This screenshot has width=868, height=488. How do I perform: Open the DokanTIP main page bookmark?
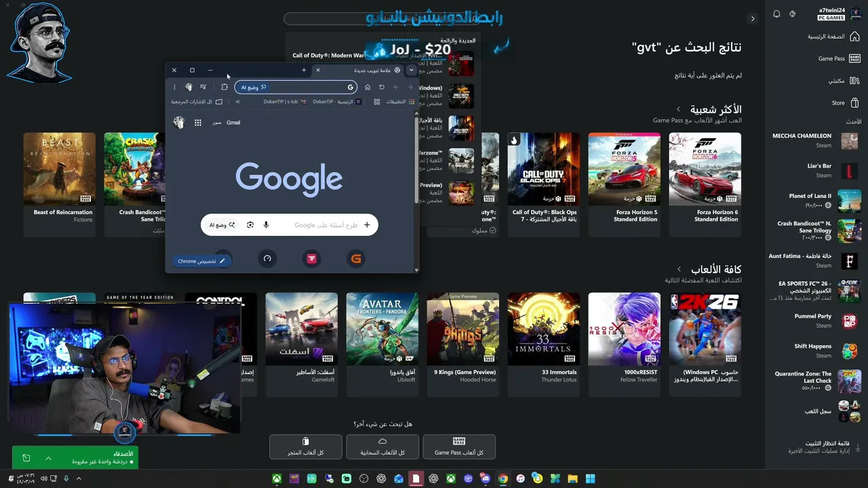click(337, 102)
